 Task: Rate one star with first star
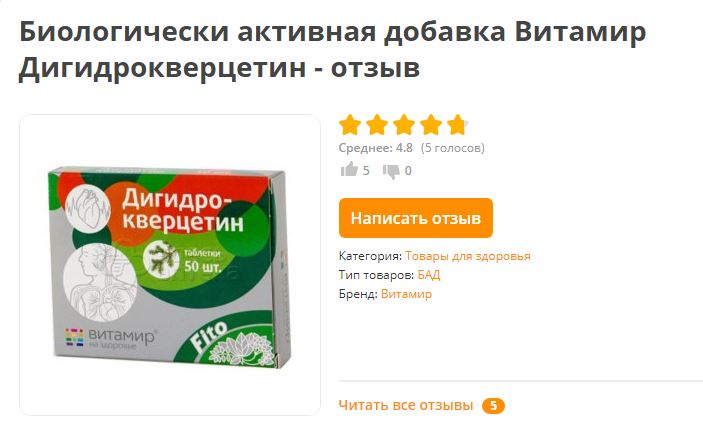[x=350, y=125]
